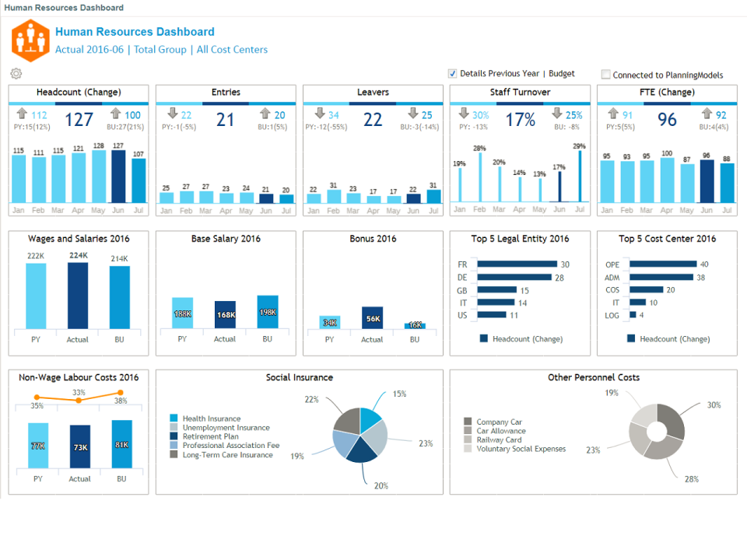Toggle Details Previous Year checkbox
Screen dimensions: 747x560
point(453,73)
